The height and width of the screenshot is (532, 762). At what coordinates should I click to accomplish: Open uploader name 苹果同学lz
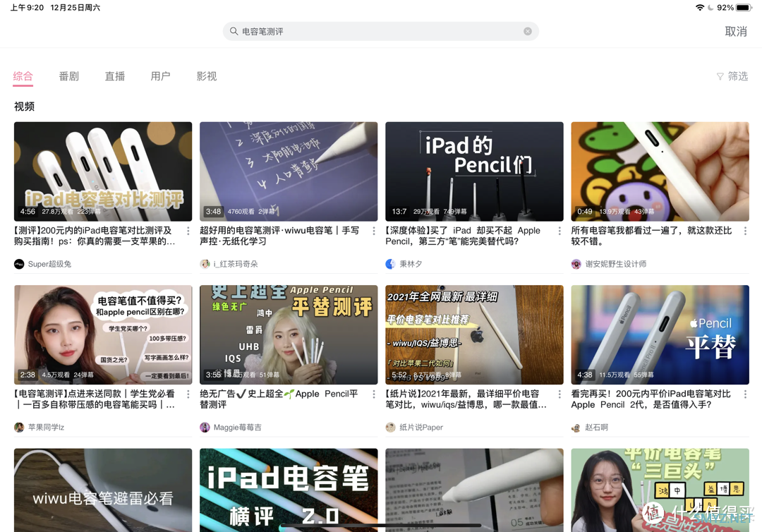[46, 427]
